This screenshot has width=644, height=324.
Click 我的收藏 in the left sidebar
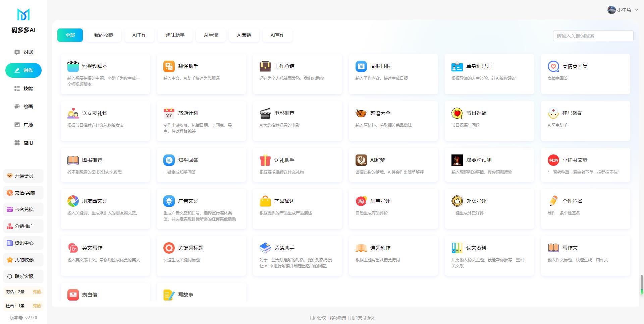coord(23,260)
